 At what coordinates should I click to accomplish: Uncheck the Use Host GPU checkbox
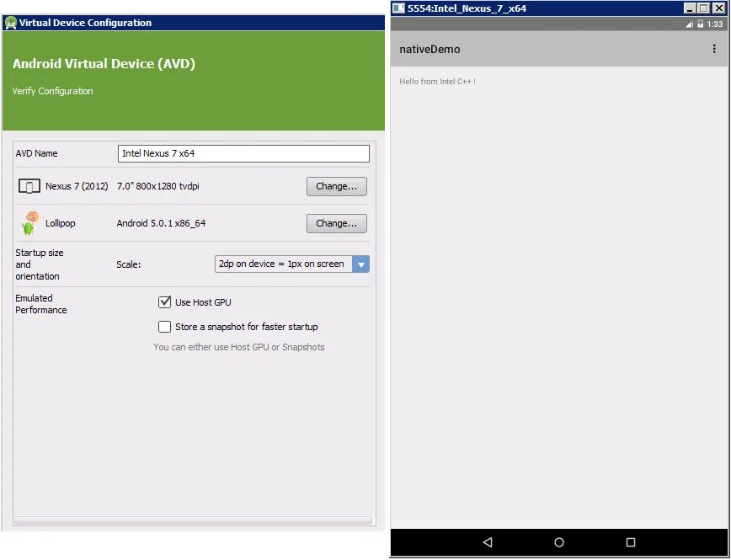tap(164, 302)
